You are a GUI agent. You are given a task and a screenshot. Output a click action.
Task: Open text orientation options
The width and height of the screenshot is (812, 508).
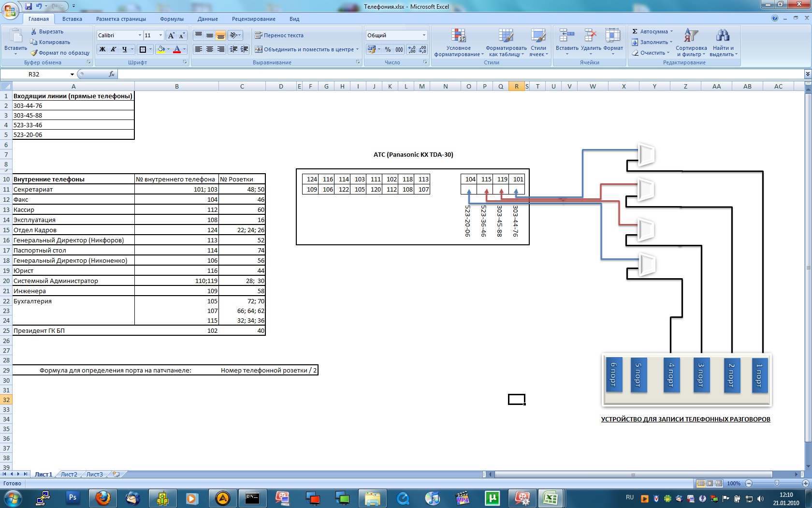(235, 35)
